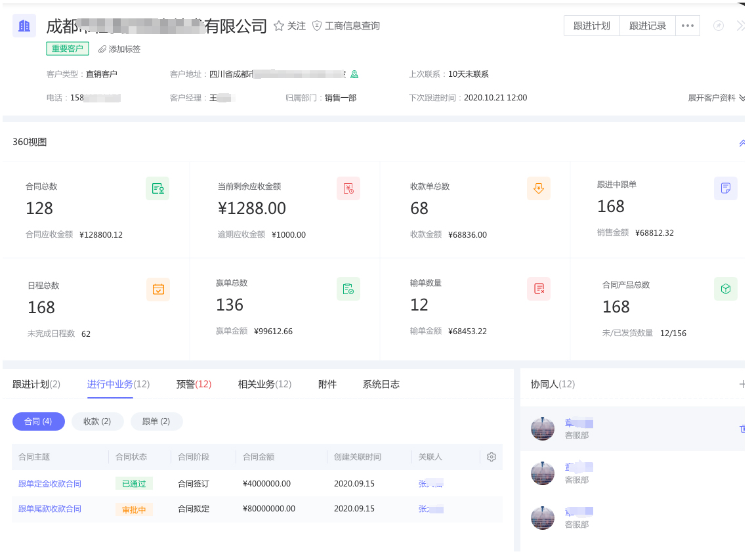Click the 收款单总数 card icon

tap(539, 188)
